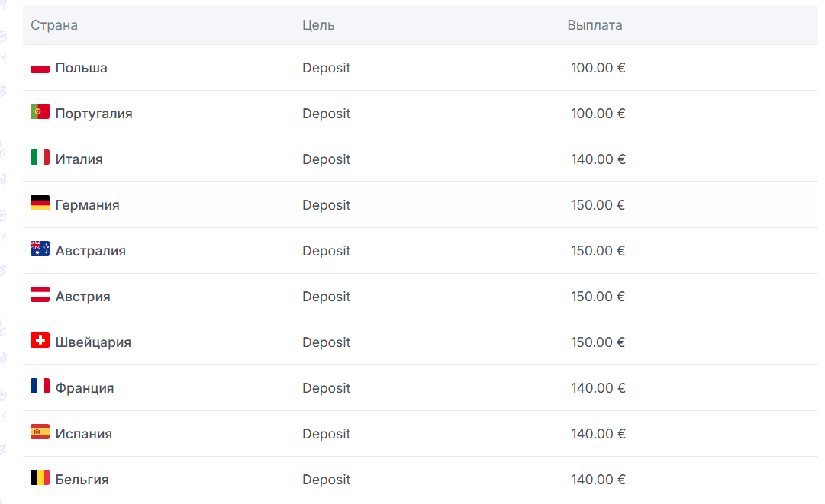The width and height of the screenshot is (825, 504).
Task: Click the Germany flag icon
Action: coord(40,204)
